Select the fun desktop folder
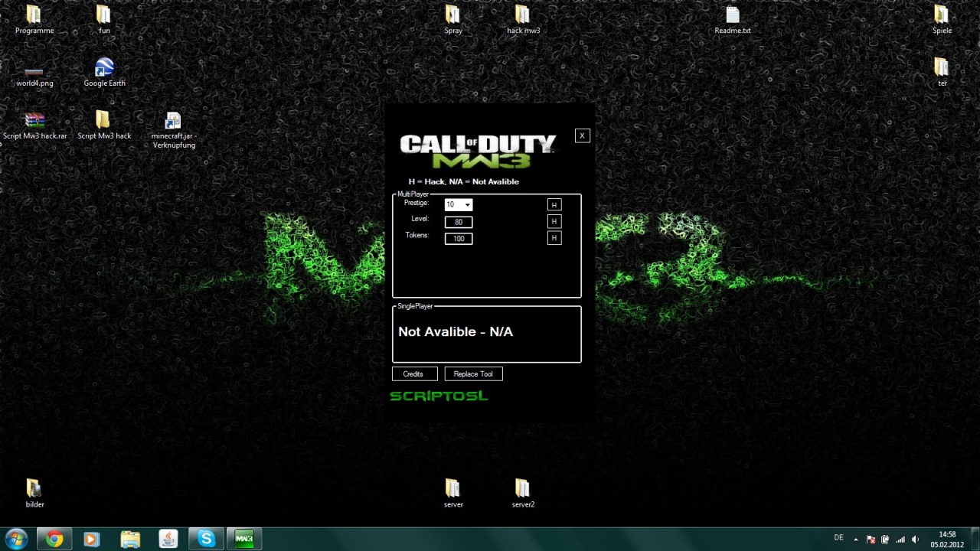Image resolution: width=980 pixels, height=551 pixels. click(x=104, y=20)
